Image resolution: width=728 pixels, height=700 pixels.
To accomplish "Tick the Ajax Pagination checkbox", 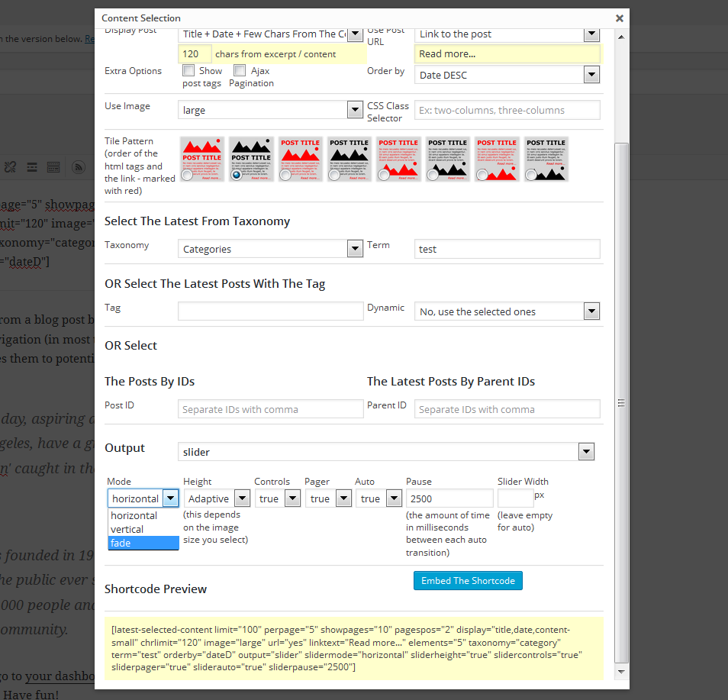I will pyautogui.click(x=240, y=70).
